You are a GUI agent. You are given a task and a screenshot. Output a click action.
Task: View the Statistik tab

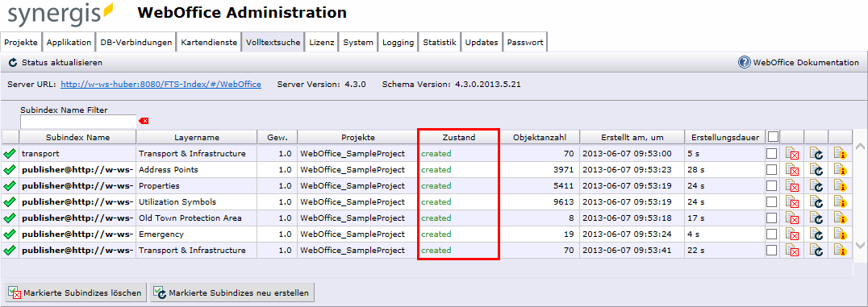pyautogui.click(x=440, y=43)
